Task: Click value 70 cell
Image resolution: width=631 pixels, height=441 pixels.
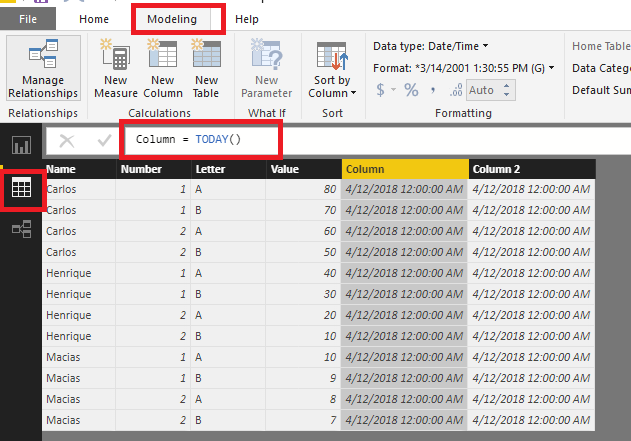Action: 303,210
